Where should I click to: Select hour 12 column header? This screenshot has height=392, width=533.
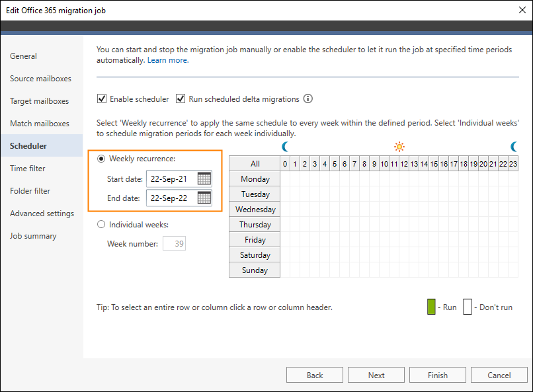(x=404, y=164)
